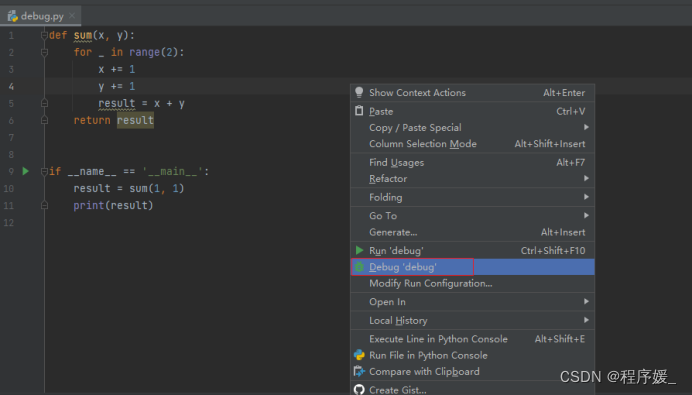Click the Python logo beside Run File

click(359, 355)
